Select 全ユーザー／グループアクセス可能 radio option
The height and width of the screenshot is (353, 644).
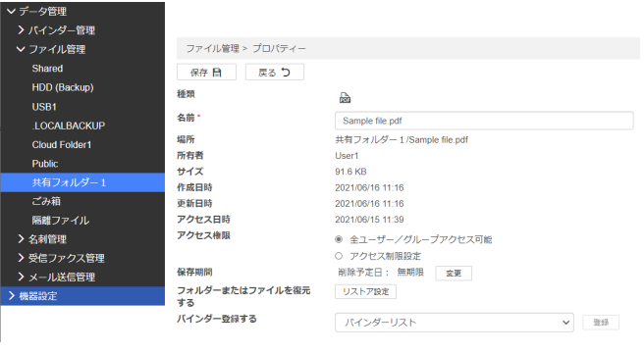(339, 239)
